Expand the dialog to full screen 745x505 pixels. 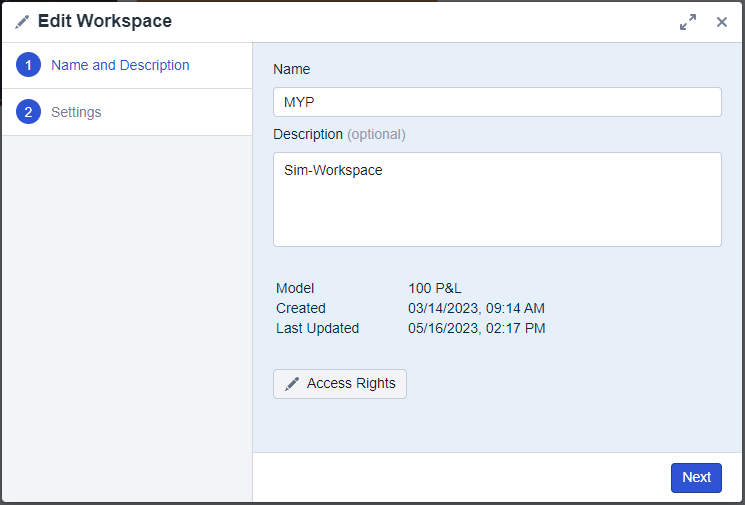coord(688,22)
